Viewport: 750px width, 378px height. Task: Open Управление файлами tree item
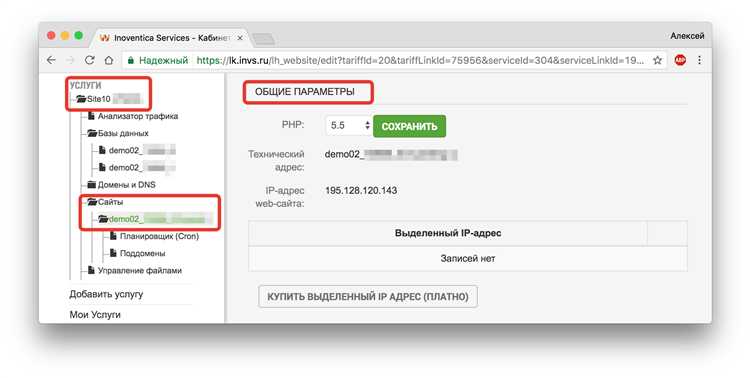pos(140,270)
